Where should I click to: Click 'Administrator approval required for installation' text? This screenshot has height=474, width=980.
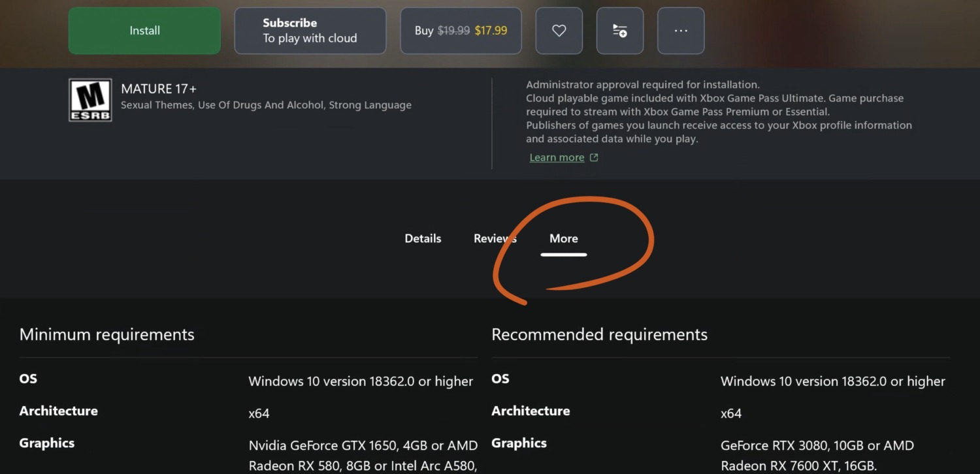(x=643, y=84)
